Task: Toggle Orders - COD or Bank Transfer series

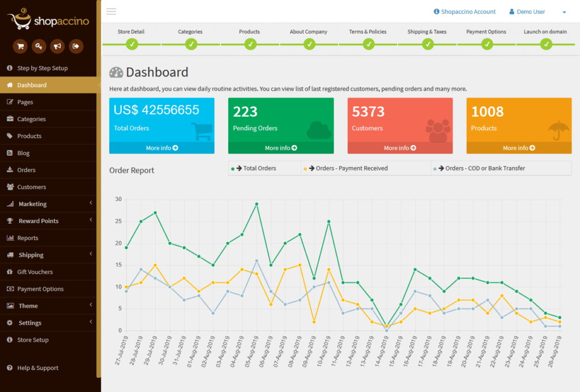Action: (481, 168)
